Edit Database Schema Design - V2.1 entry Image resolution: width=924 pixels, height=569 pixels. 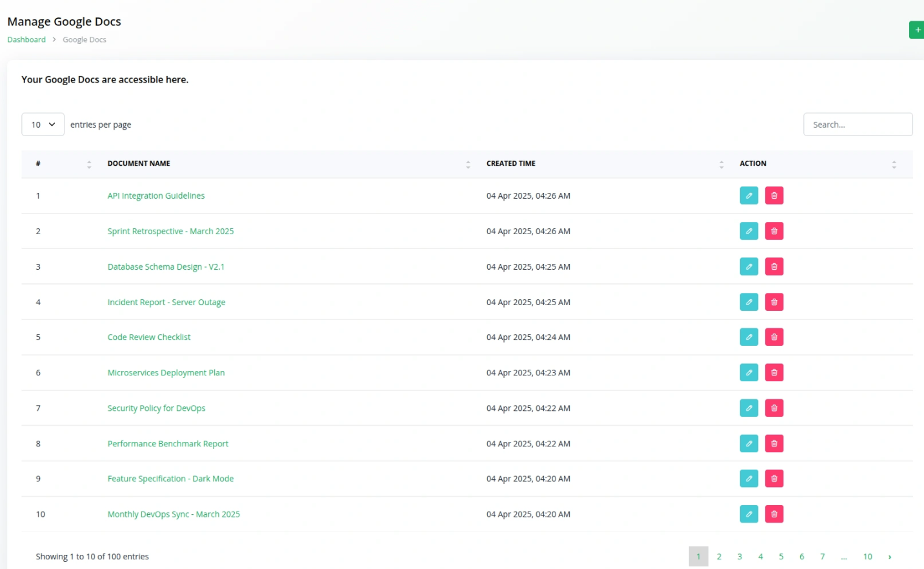click(x=748, y=266)
